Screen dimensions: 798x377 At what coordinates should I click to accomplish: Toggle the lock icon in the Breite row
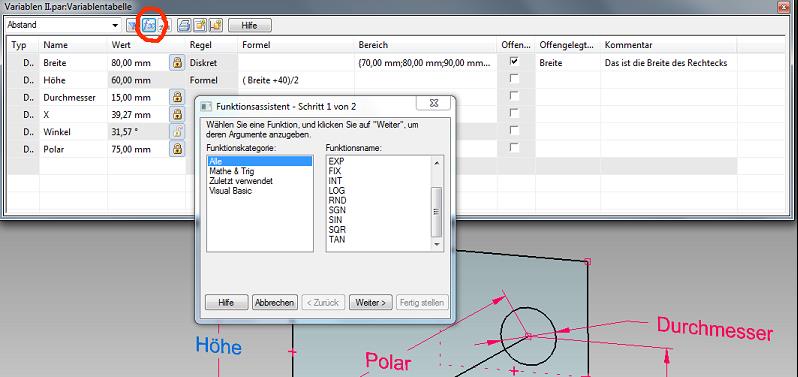(x=177, y=63)
